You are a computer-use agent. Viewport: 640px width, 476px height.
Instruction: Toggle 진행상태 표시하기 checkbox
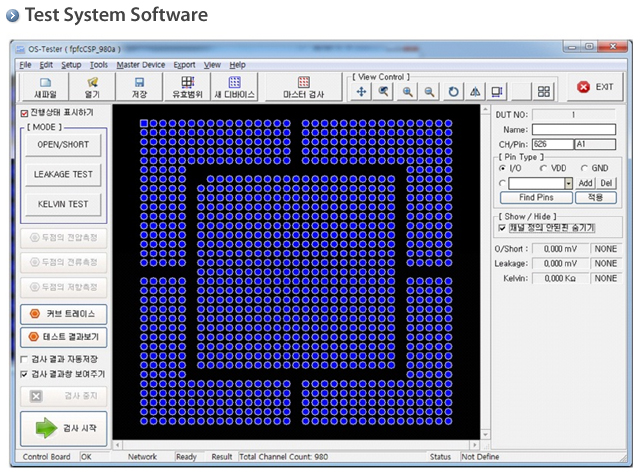pos(24,113)
